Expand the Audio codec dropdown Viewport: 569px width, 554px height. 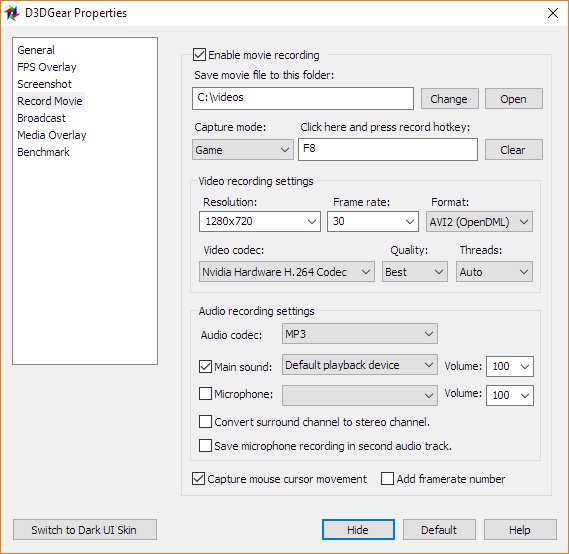point(360,333)
